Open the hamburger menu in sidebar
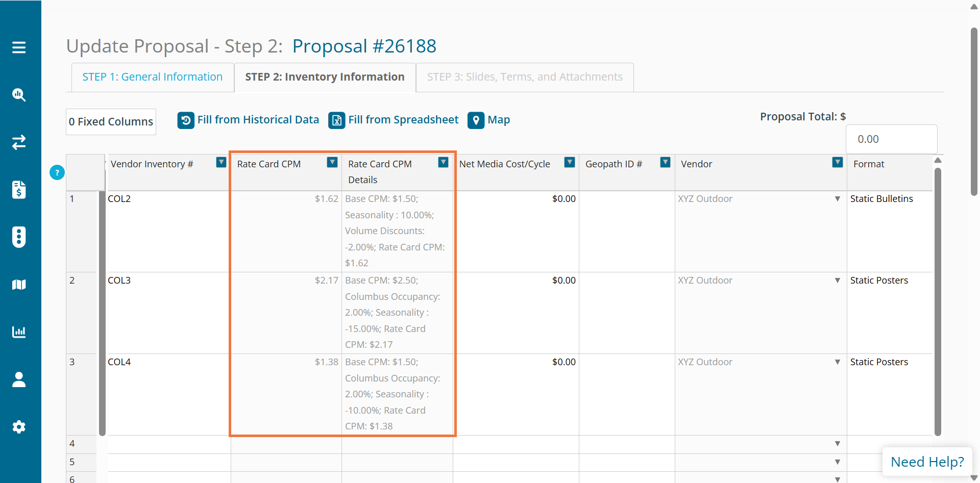This screenshot has width=980, height=483. pos(19,47)
